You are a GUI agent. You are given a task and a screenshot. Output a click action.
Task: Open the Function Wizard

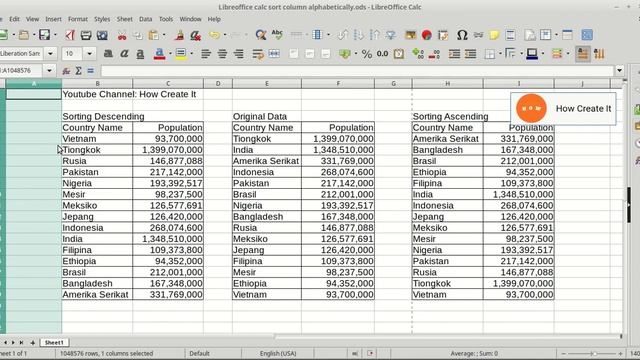click(66, 71)
